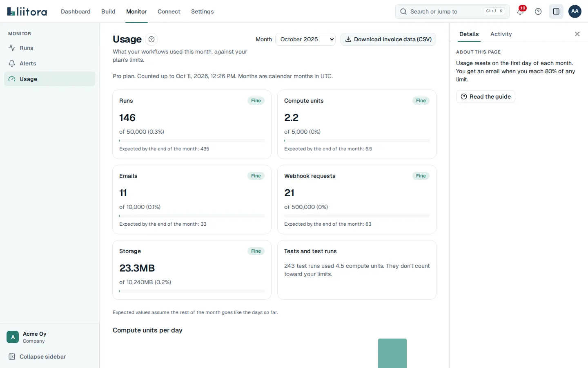
Task: Click the Liitora logo
Action: pyautogui.click(x=27, y=11)
